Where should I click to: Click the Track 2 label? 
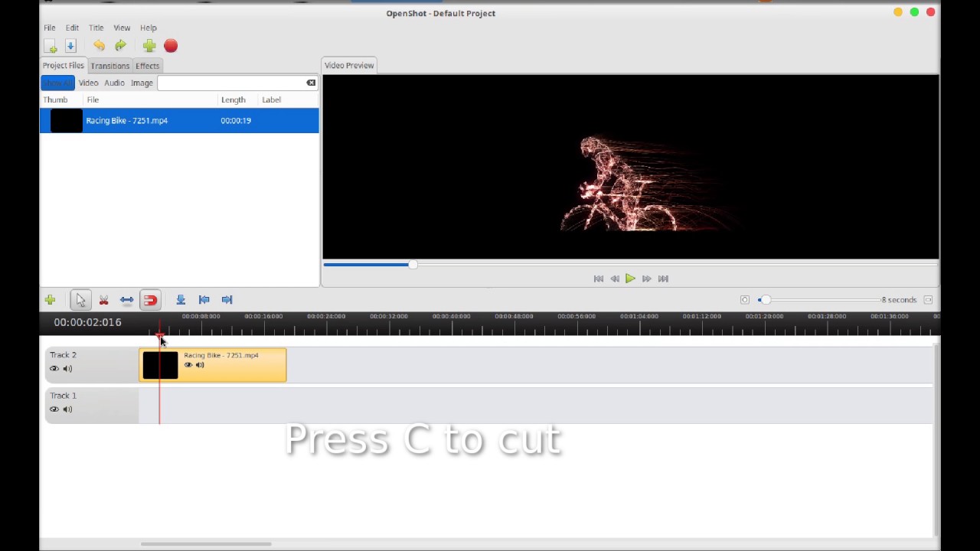(x=63, y=355)
